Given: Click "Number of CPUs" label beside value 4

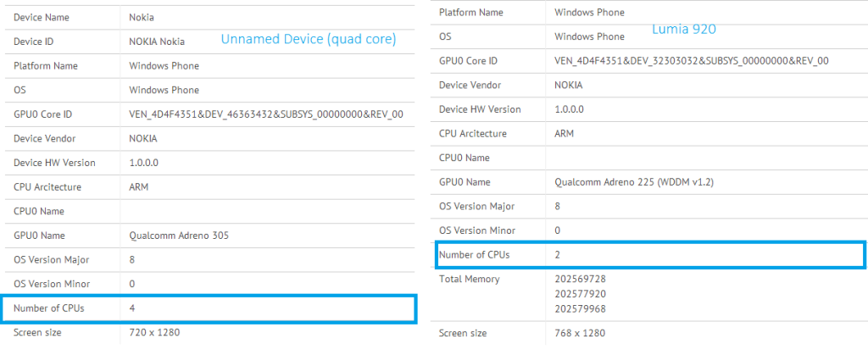Looking at the screenshot, I should (48, 308).
